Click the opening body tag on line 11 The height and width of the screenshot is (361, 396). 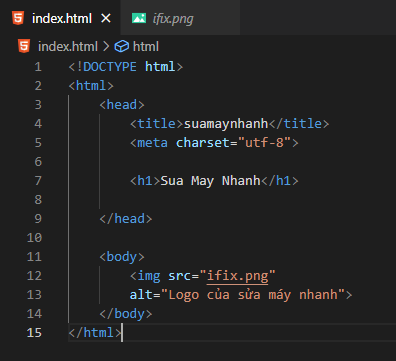122,257
